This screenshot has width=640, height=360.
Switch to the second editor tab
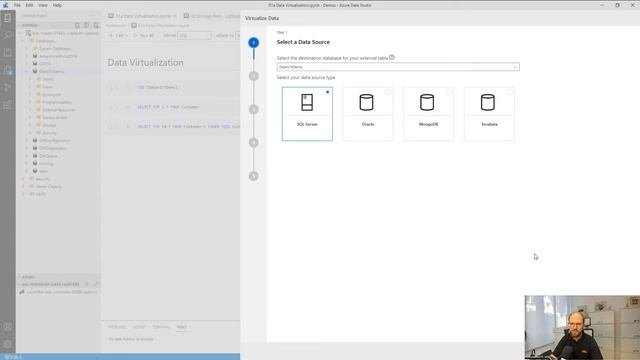[x=211, y=16]
